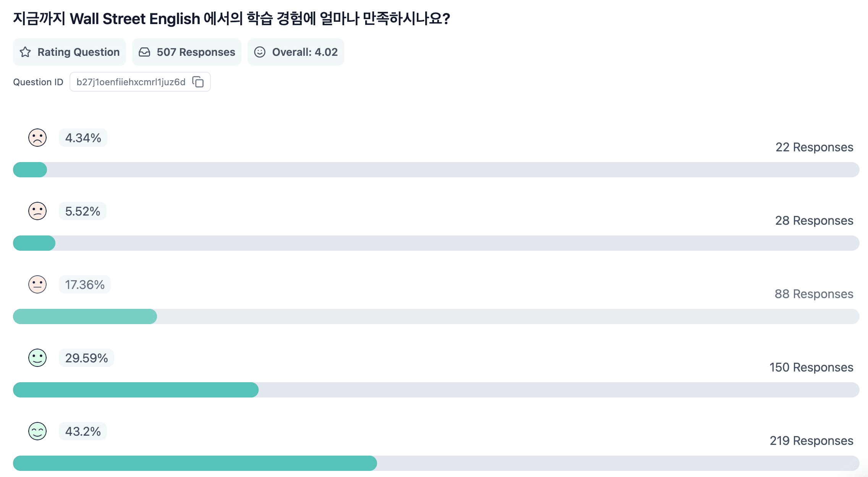Select the slightly sad face rating icon

click(37, 211)
